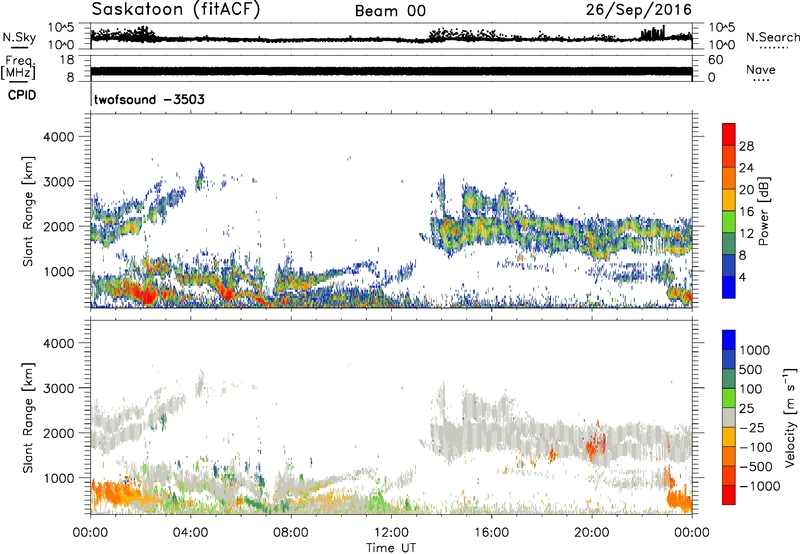Screen dimensions: 800x554
Task: Click the "-25" label on Velocity colorbar
Action: [x=752, y=428]
